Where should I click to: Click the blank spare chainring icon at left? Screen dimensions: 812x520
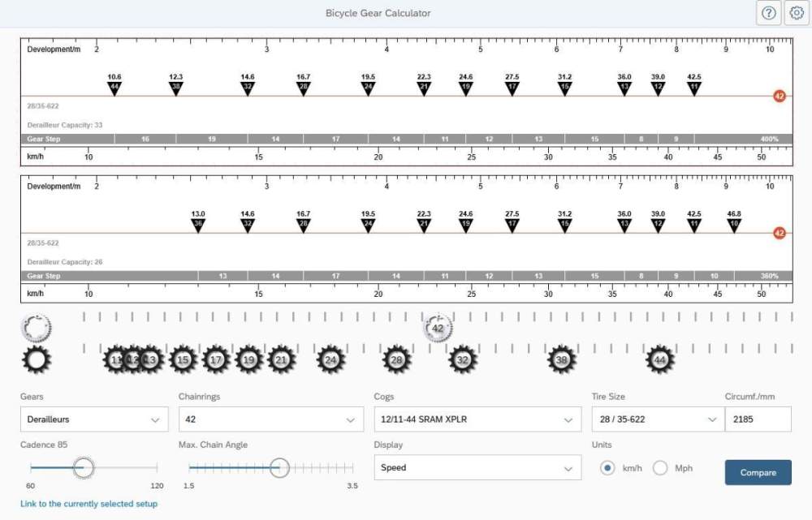point(37,329)
